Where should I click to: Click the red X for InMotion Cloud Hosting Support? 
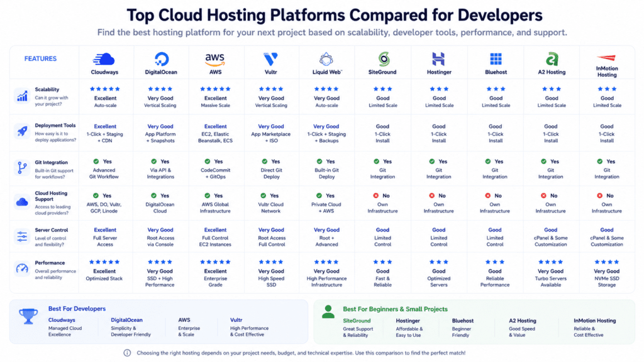pos(599,196)
